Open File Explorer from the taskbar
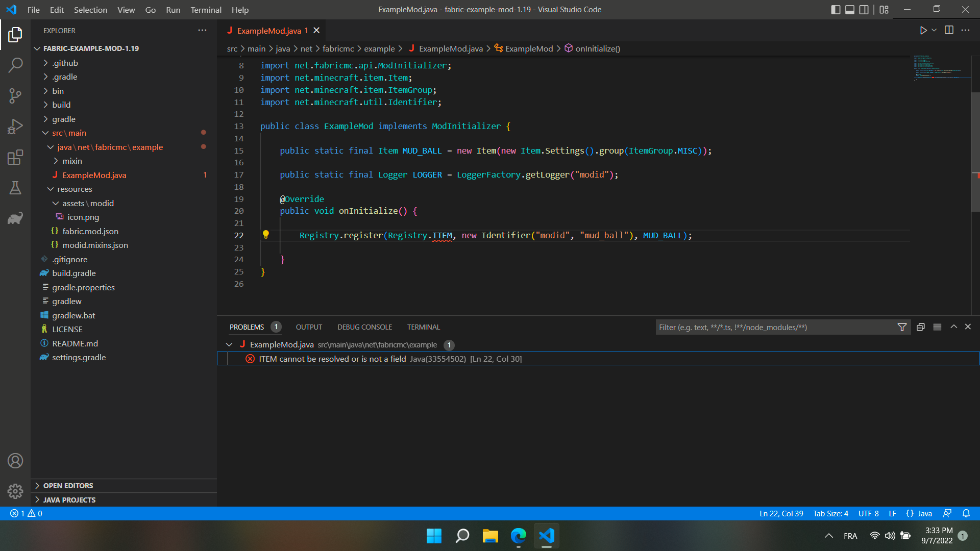The width and height of the screenshot is (980, 551). [x=490, y=536]
